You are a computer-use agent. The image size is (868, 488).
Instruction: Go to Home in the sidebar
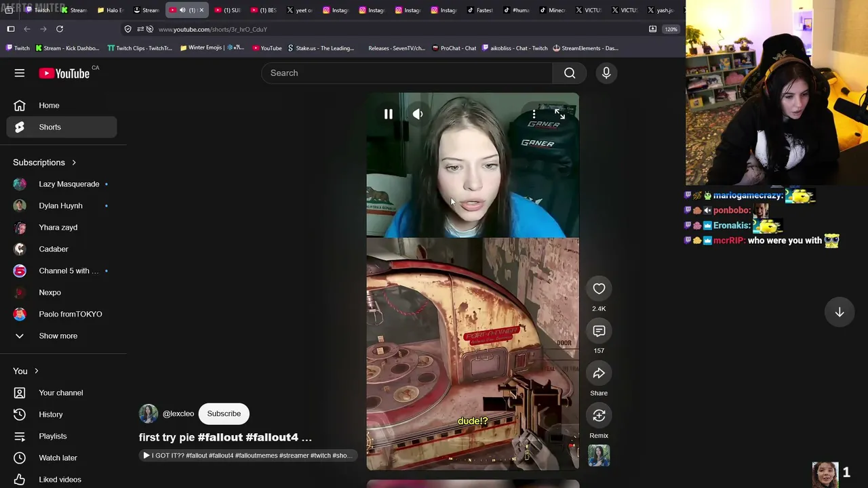click(x=62, y=106)
